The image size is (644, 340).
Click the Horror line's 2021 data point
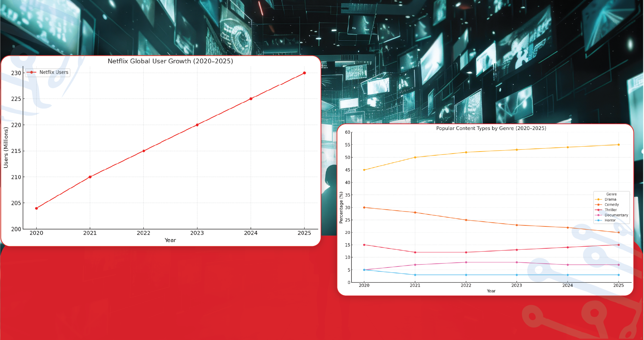click(415, 274)
